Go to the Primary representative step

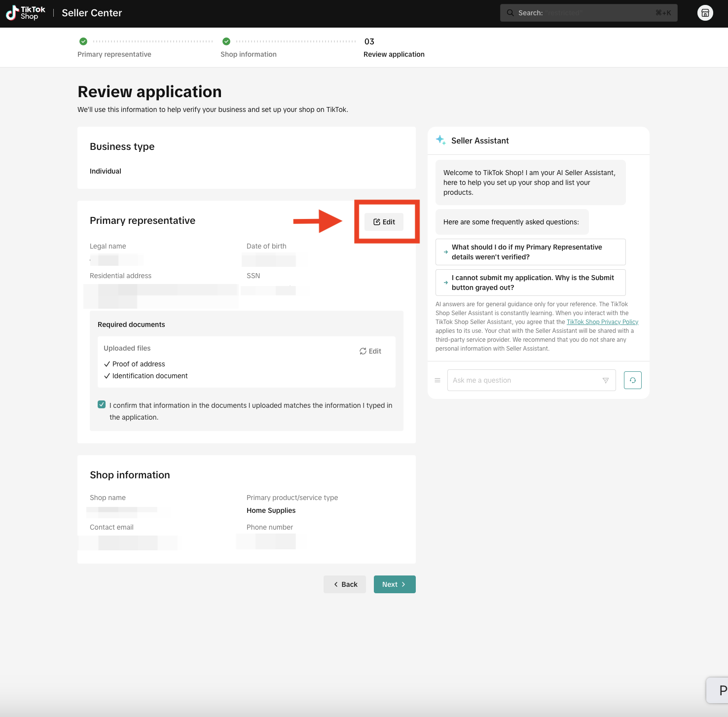[114, 54]
